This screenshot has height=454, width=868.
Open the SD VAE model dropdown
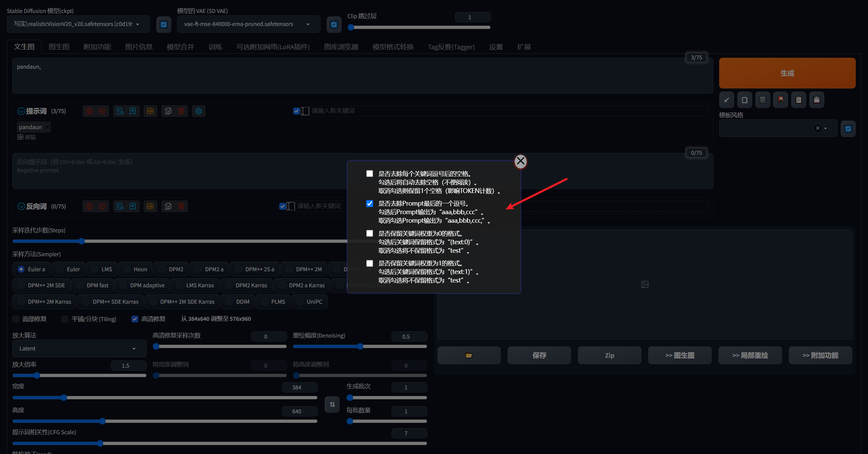pos(248,24)
